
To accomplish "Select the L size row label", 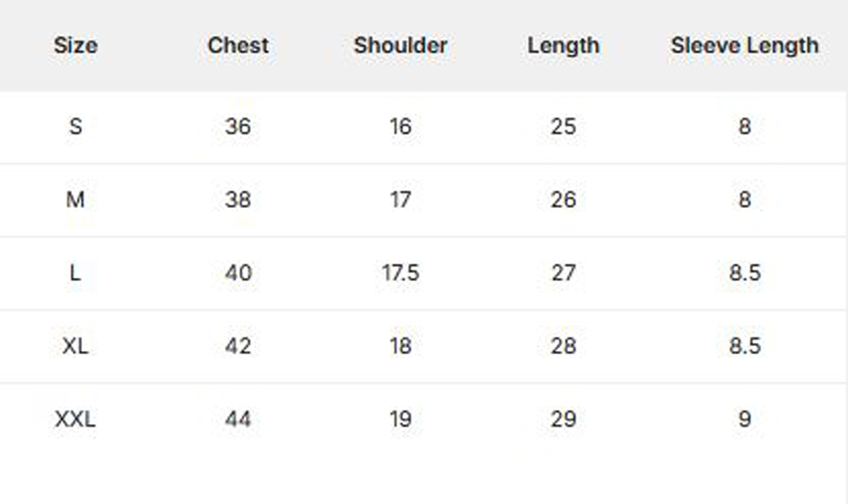I will click(x=75, y=272).
